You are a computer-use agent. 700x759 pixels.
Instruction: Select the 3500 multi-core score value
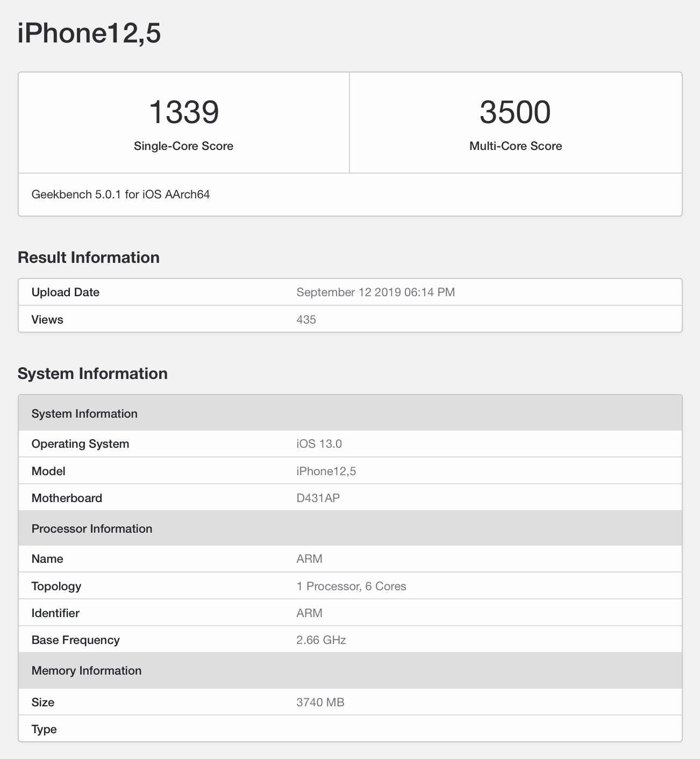[515, 112]
